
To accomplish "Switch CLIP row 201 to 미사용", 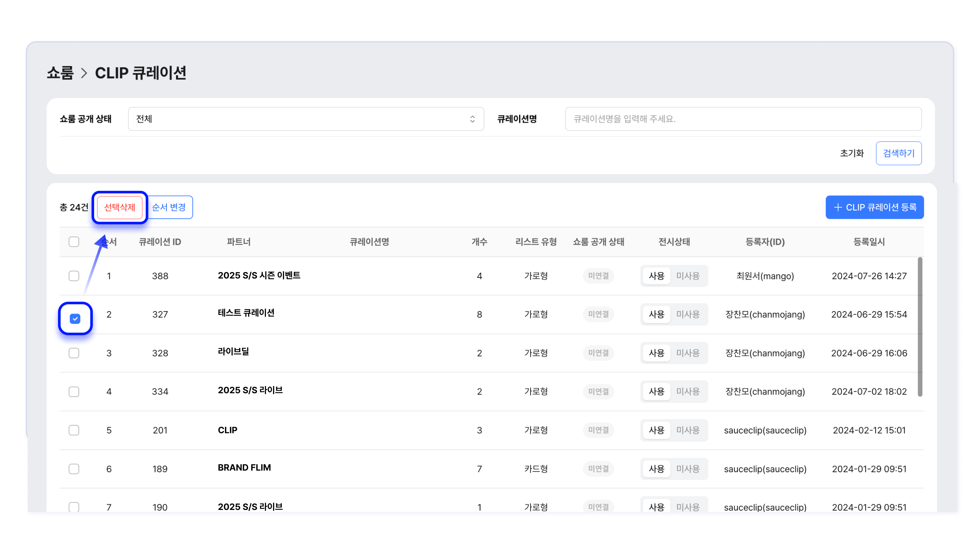I will click(x=687, y=430).
